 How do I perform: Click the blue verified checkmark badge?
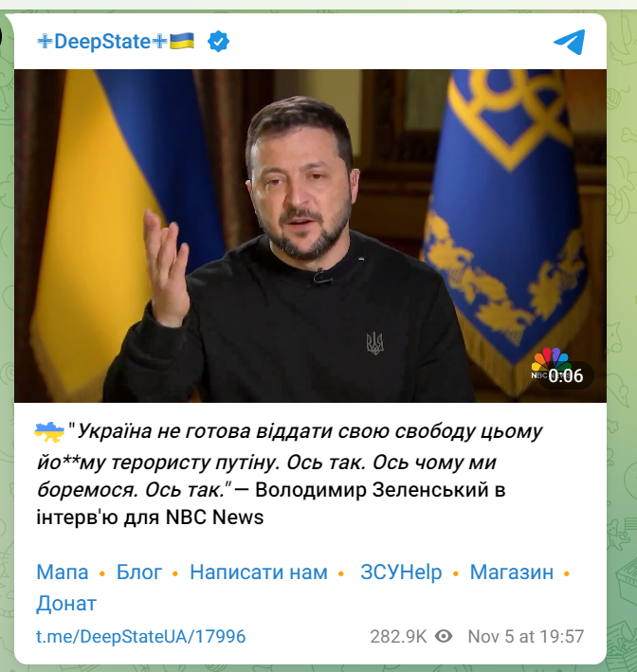(218, 42)
